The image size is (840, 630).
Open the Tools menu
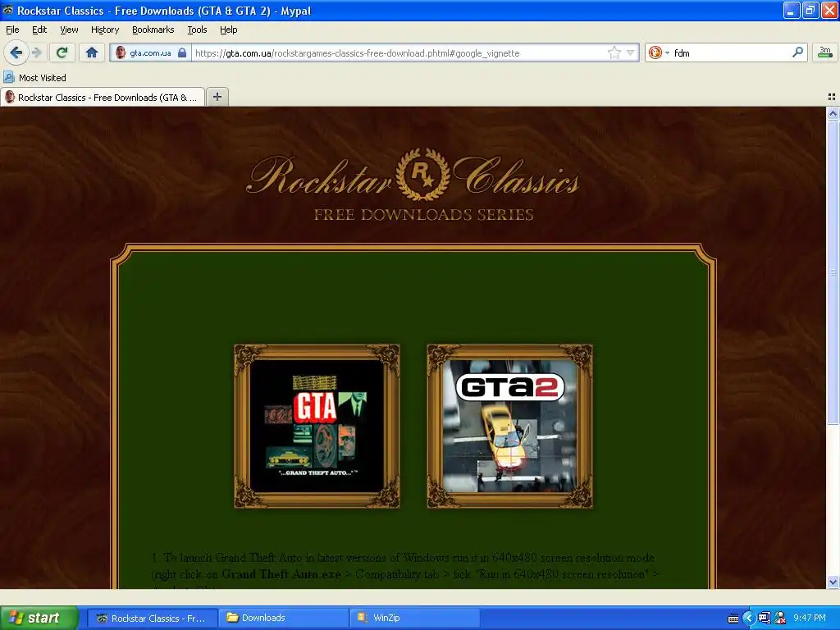tap(197, 30)
